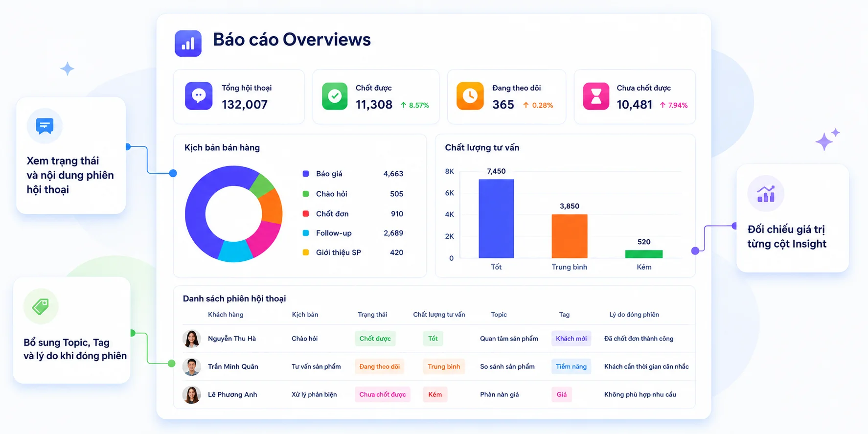Click the 4,663 Báo giá count
The width and height of the screenshot is (868, 434).
393,174
